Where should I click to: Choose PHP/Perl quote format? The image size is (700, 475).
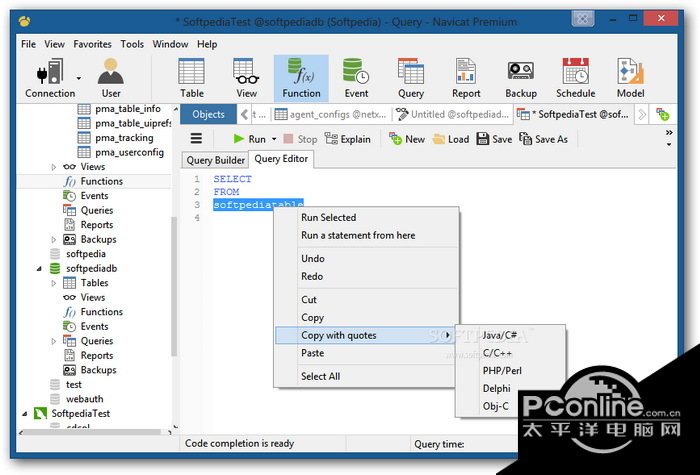502,371
